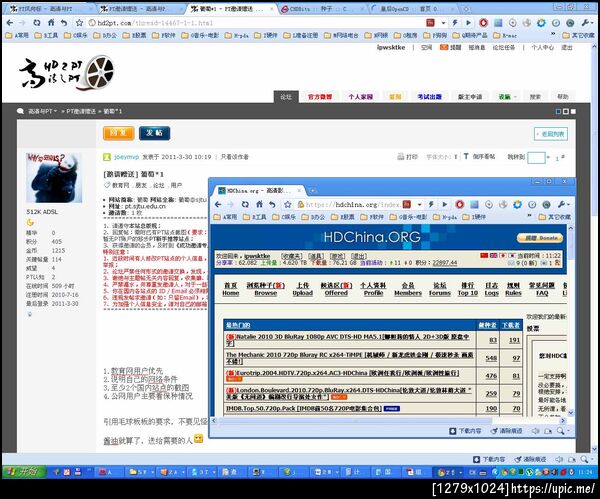Open the Natalie 2010 3D BluRay torrent link
Viewport: 600px width, 499px height.
tap(348, 340)
